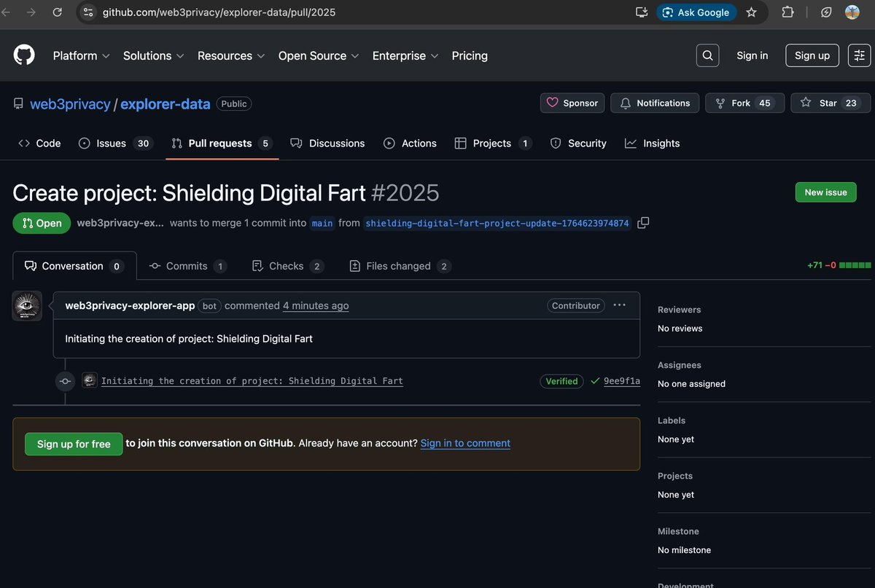Click the browser forward arrow

(31, 12)
